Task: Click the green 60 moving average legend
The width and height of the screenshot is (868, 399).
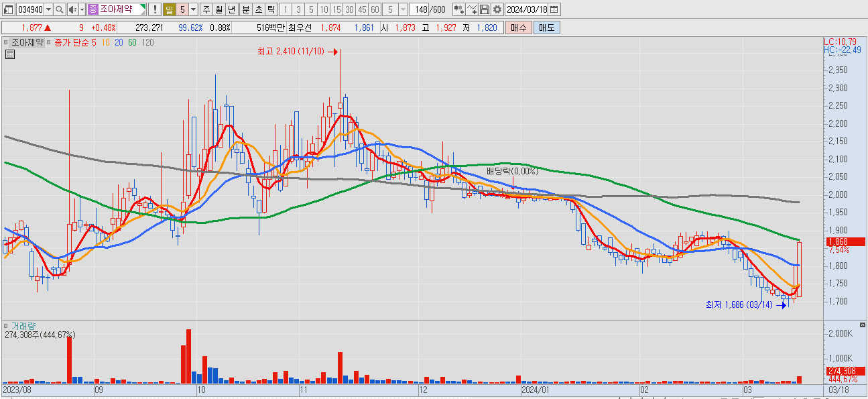Action: [132, 42]
